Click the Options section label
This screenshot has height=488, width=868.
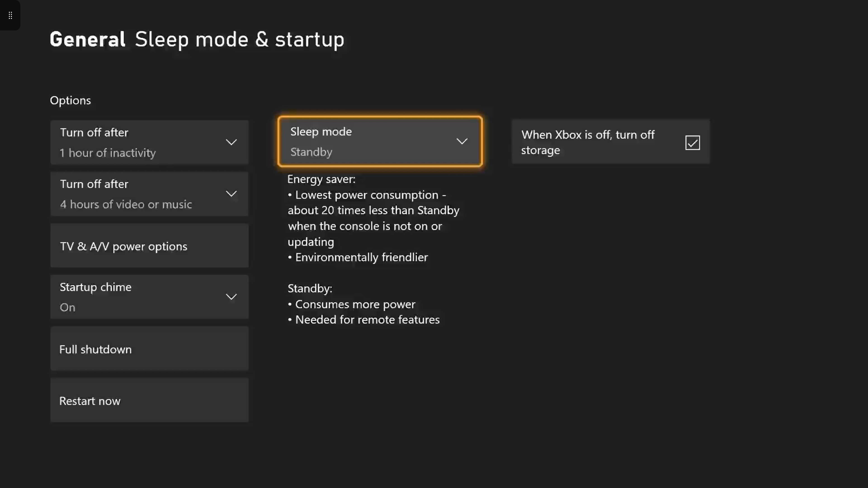(x=70, y=100)
